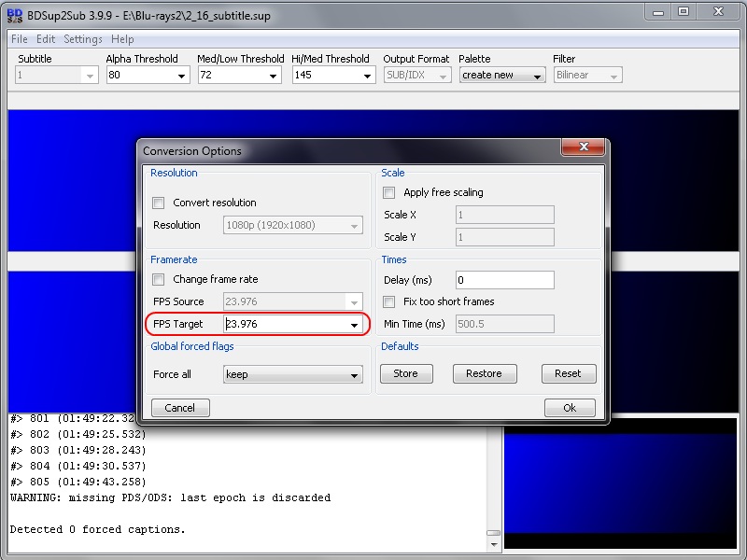Close the BDSup2Sub main window
Viewport: 747px width, 560px height.
[718, 12]
